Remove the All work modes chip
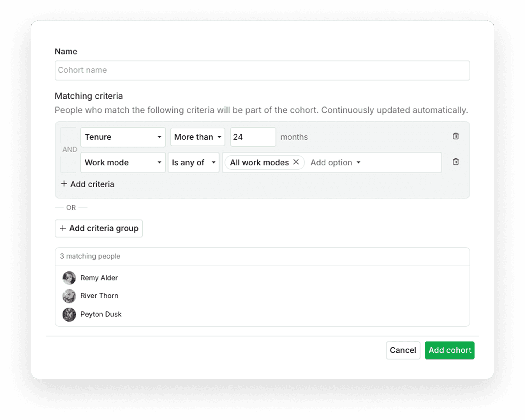Image resolution: width=525 pixels, height=420 pixels. [296, 162]
